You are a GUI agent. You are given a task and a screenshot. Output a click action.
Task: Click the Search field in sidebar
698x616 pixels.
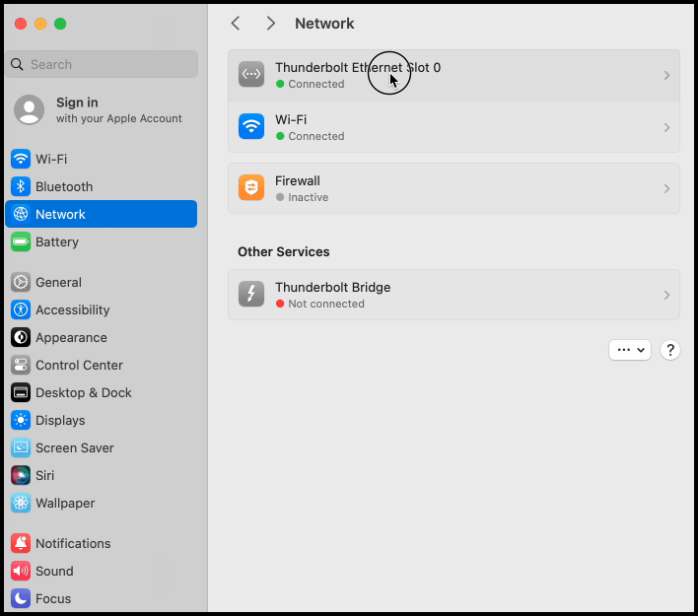[x=103, y=64]
